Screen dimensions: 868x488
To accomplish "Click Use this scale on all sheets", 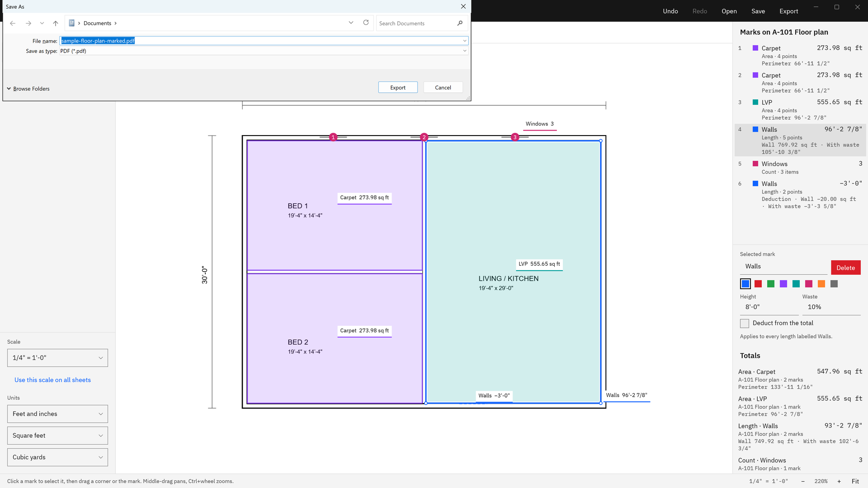I will (x=52, y=380).
